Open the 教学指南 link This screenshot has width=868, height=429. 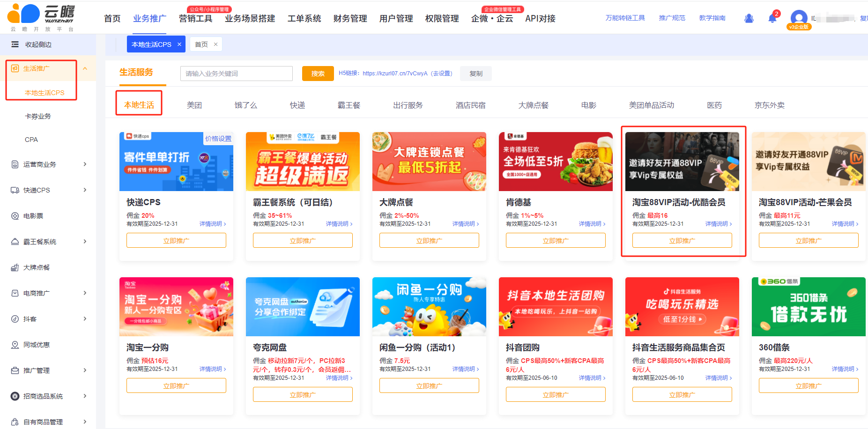pos(712,18)
